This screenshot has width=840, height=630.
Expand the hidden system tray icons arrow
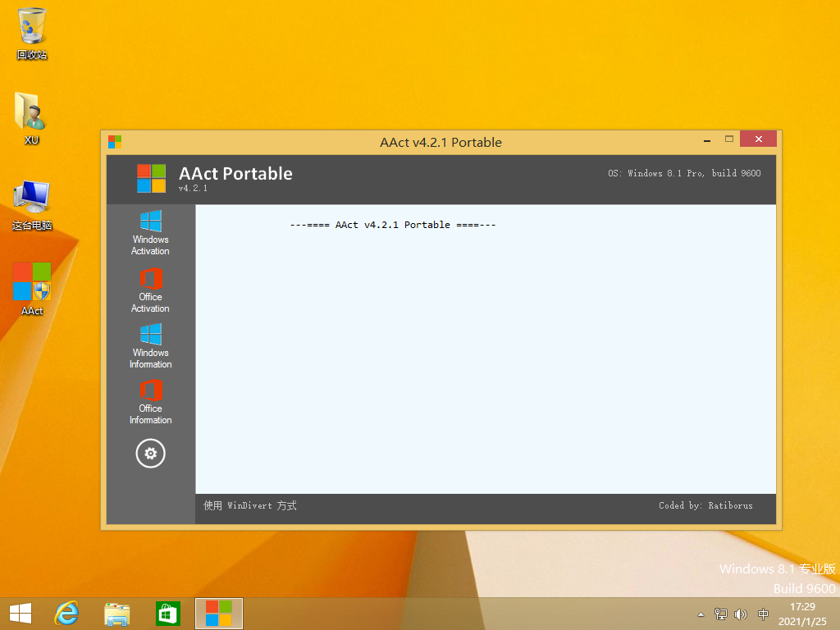click(x=701, y=614)
